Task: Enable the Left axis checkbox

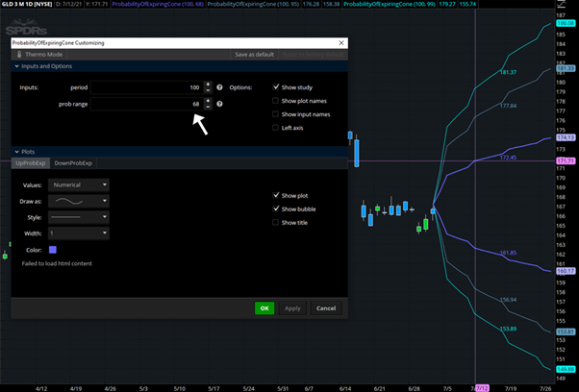Action: point(275,128)
